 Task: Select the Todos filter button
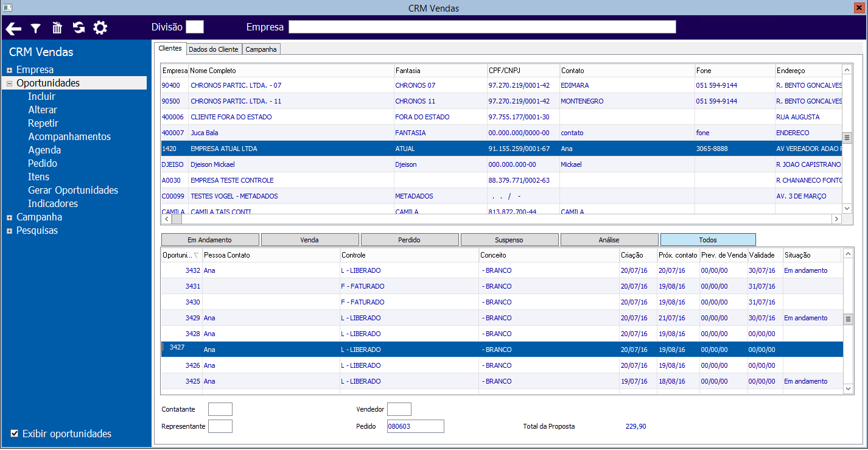(708, 240)
